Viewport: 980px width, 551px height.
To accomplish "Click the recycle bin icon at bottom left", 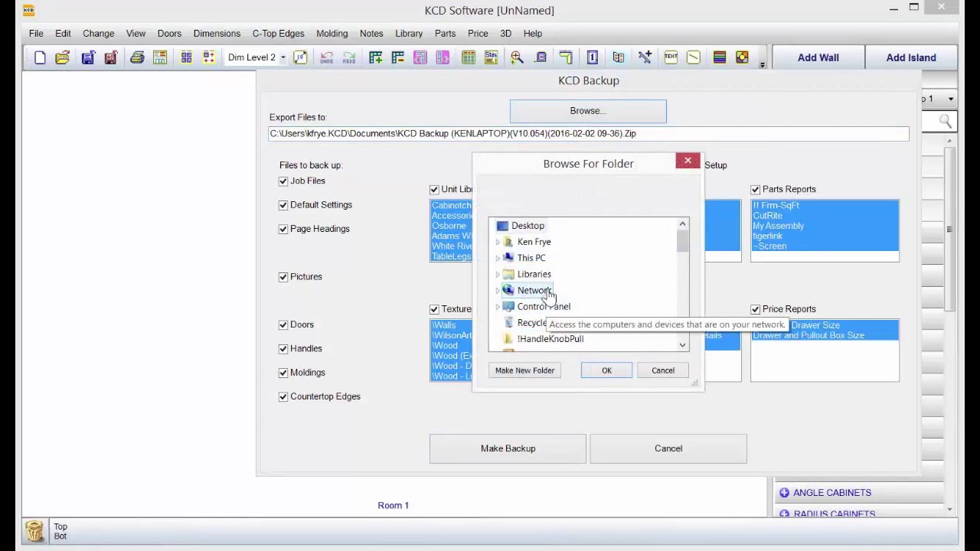I will (34, 530).
